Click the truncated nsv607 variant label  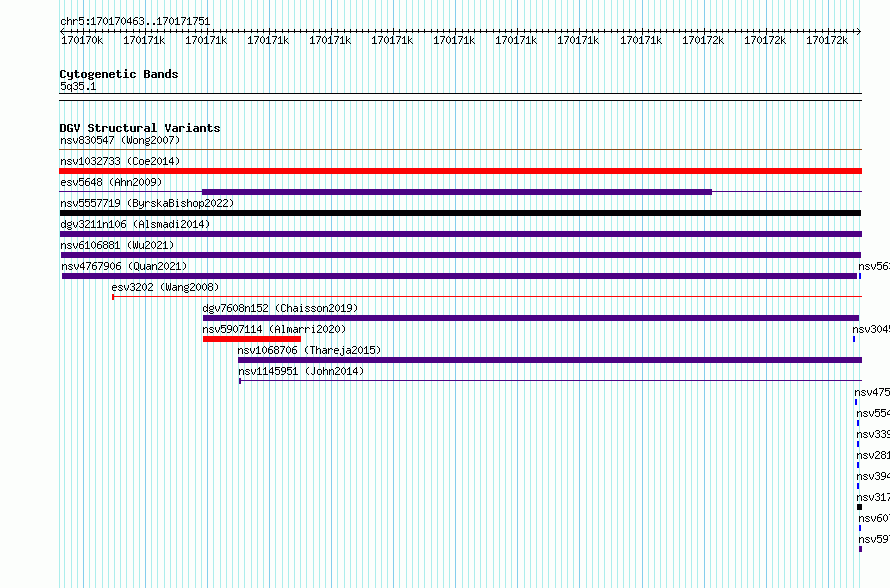click(x=874, y=518)
